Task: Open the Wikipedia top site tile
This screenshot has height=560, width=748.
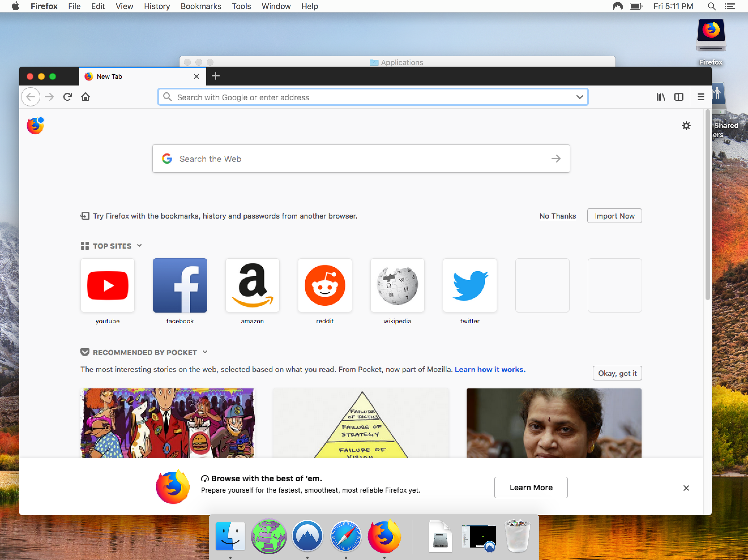Action: (397, 285)
